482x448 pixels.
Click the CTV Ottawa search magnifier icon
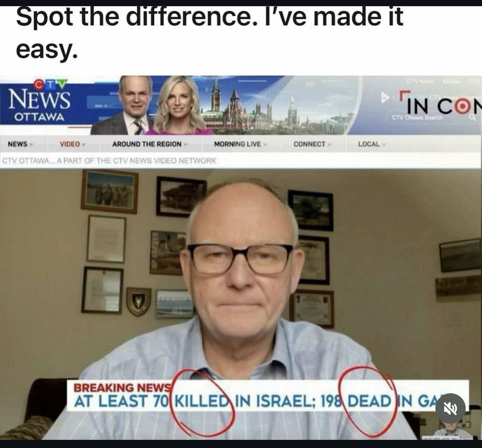click(473, 118)
